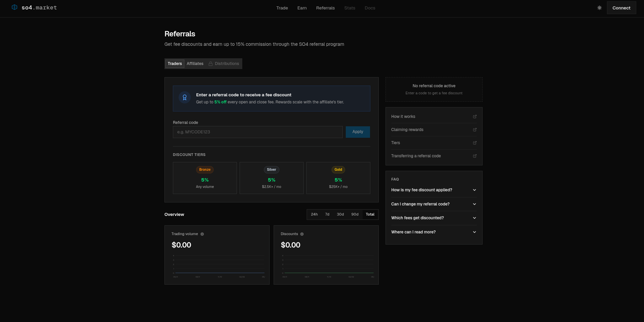Click the 'Any volume' Bronze requirement
Viewport: 644px width, 322px height.
tap(205, 187)
